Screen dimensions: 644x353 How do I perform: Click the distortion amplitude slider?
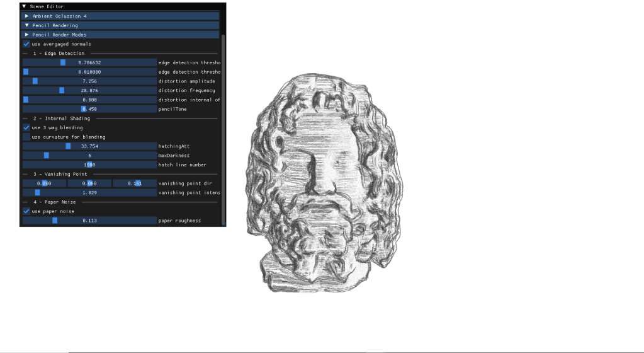[89, 81]
